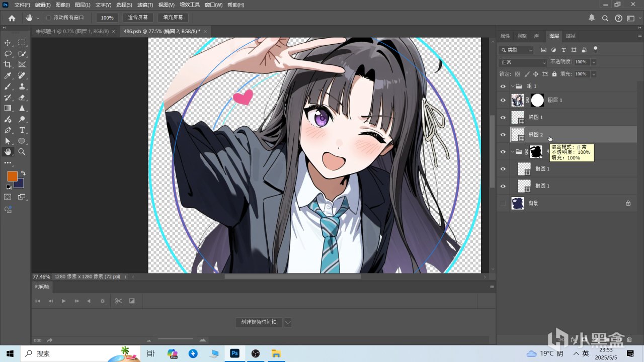Click the Home icon in options bar
Screen dimensions: 644x362
(12, 18)
